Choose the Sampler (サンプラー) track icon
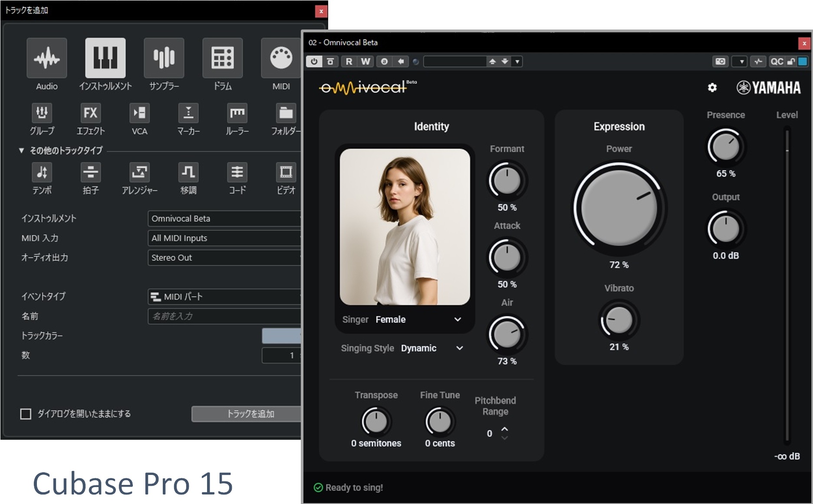The width and height of the screenshot is (813, 504). point(164,58)
